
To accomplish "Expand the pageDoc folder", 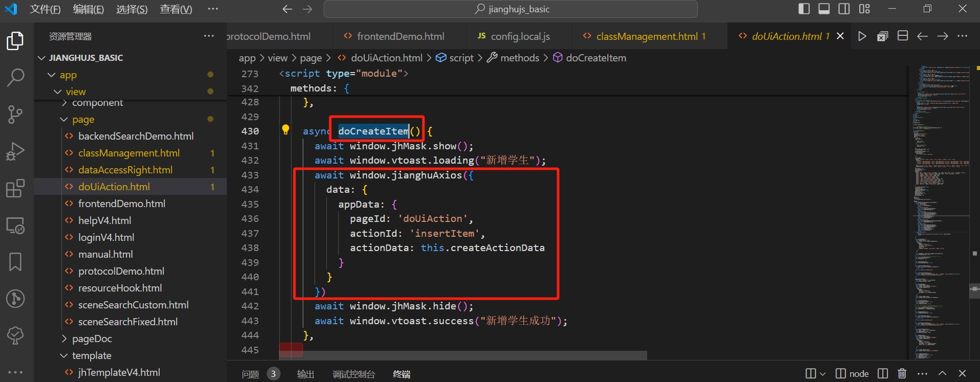I will click(64, 339).
